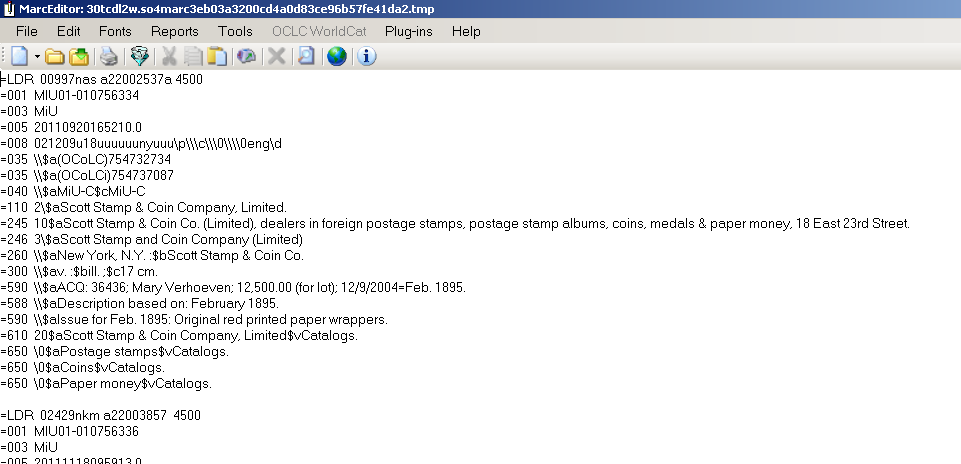Open the Reports menu

coord(175,31)
